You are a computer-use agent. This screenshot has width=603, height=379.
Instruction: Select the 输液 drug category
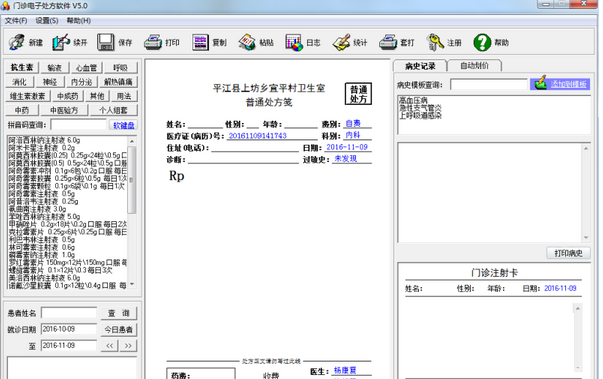pyautogui.click(x=54, y=68)
